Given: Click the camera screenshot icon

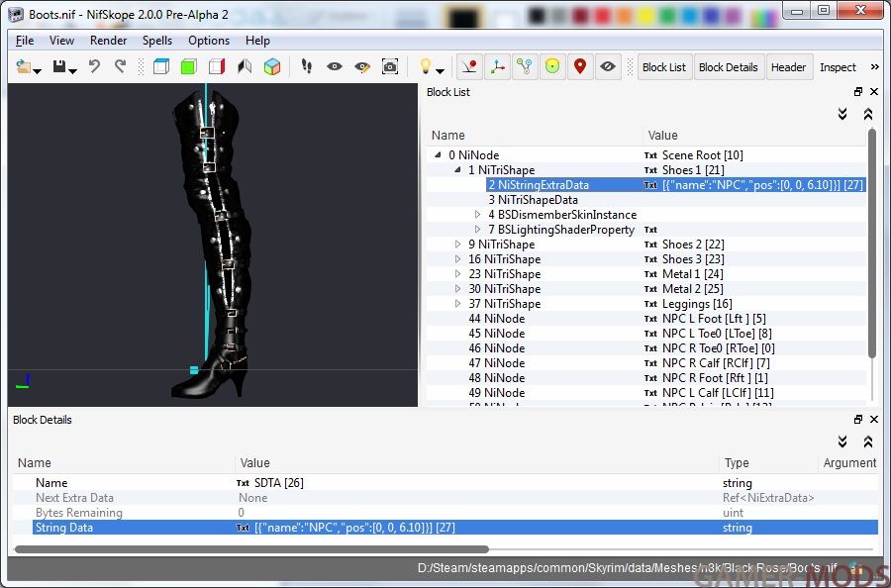Looking at the screenshot, I should 390,67.
